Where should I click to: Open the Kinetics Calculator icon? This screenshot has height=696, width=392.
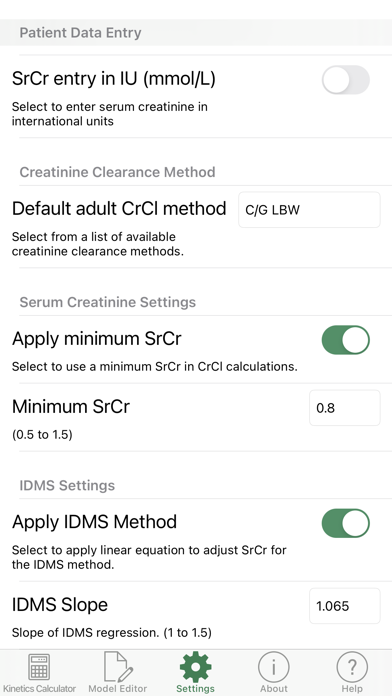click(39, 666)
